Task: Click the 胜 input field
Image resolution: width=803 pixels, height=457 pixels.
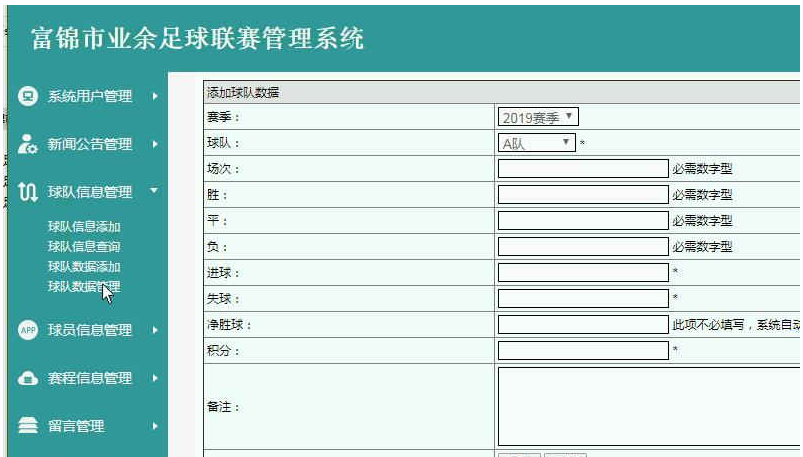Action: (583, 195)
